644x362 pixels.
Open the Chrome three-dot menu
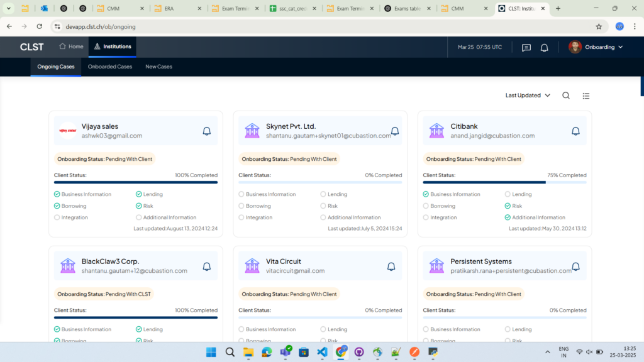(x=635, y=26)
